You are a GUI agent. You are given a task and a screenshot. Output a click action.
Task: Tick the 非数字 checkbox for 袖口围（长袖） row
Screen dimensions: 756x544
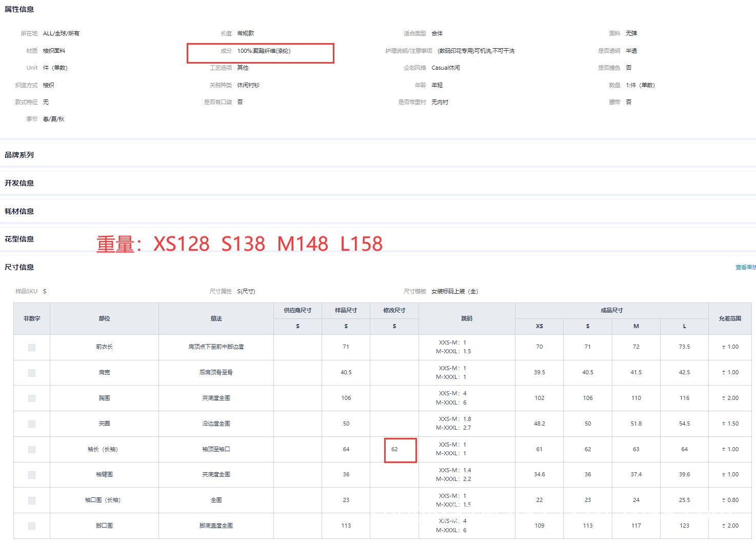coord(32,500)
